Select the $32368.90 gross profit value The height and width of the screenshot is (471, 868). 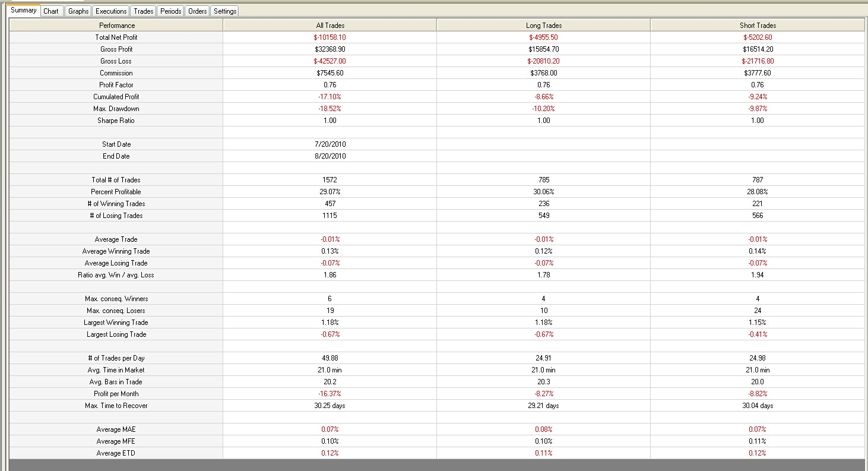330,49
